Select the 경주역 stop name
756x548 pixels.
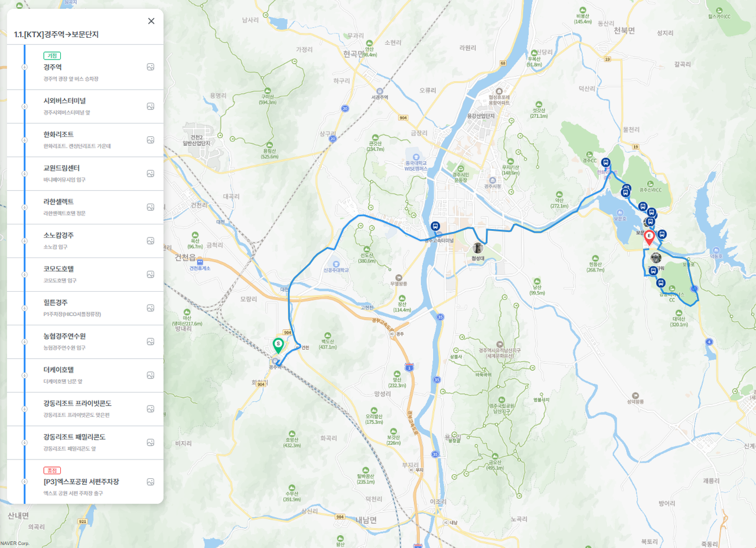pos(53,67)
